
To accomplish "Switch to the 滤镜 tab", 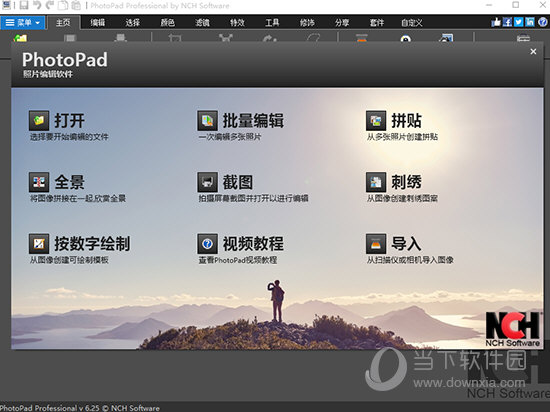I will click(x=202, y=23).
